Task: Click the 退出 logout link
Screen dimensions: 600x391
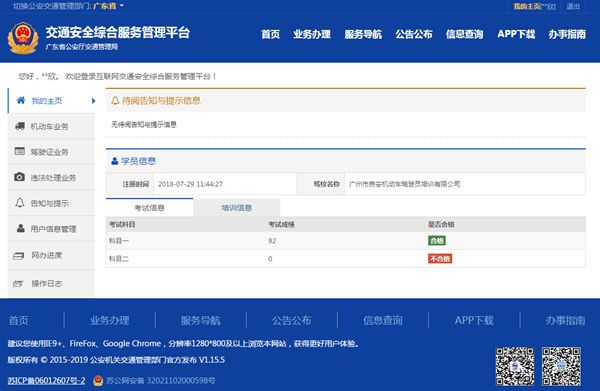Action: pos(573,6)
